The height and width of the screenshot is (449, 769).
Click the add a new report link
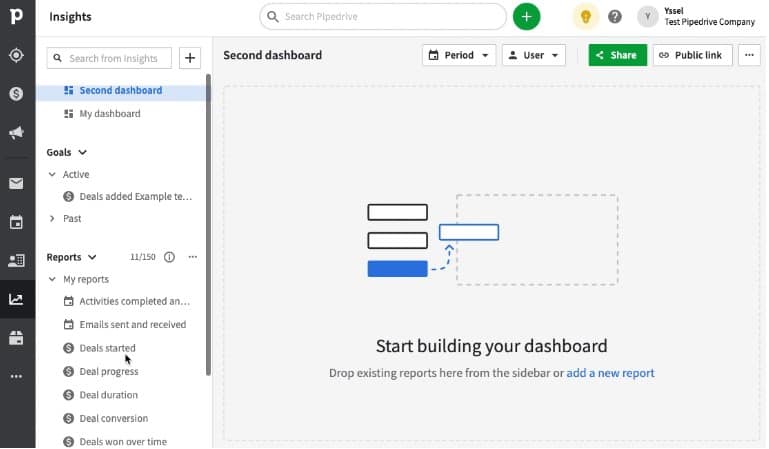pyautogui.click(x=610, y=373)
